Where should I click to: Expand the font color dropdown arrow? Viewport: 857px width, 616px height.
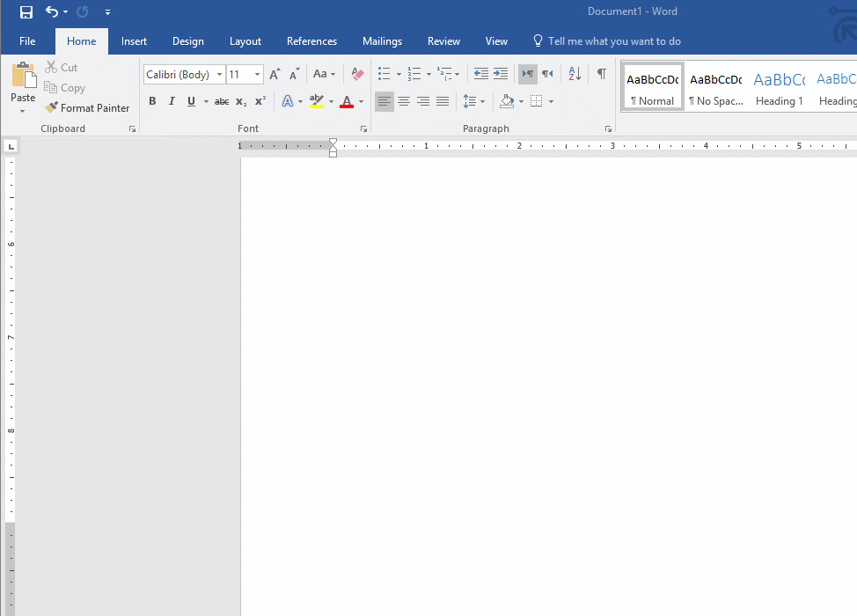coord(362,102)
